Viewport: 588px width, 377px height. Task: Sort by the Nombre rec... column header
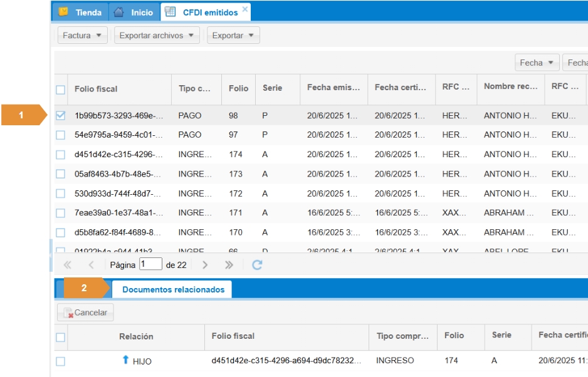click(511, 89)
